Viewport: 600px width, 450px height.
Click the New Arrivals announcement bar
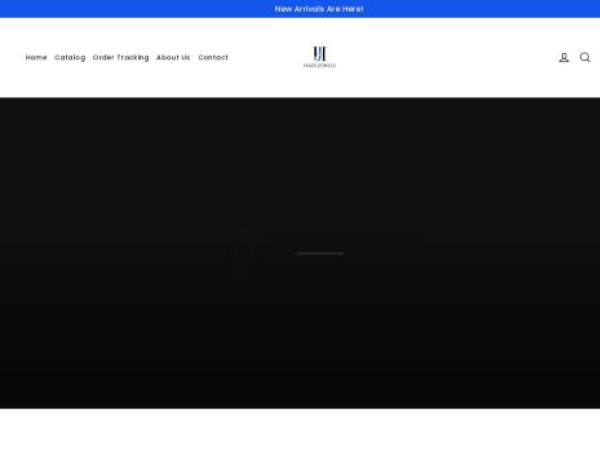[300, 9]
